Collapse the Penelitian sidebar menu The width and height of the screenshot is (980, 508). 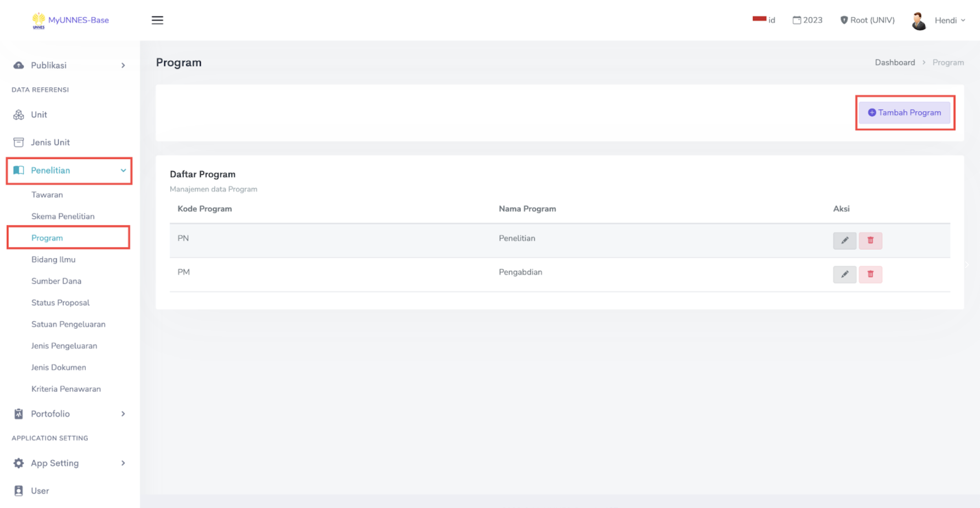pos(69,170)
